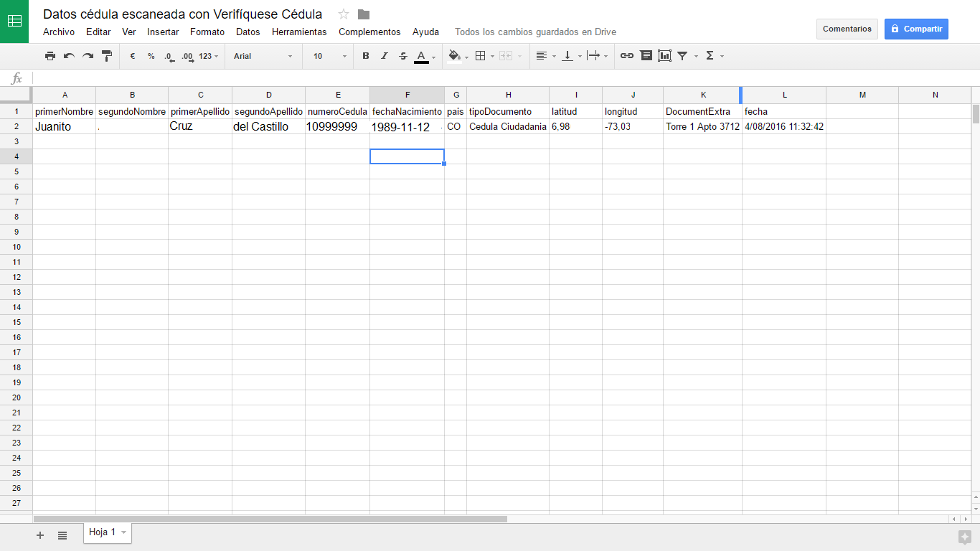Select cell 'del Castillo'
The width and height of the screenshot is (980, 551).
pyautogui.click(x=269, y=126)
